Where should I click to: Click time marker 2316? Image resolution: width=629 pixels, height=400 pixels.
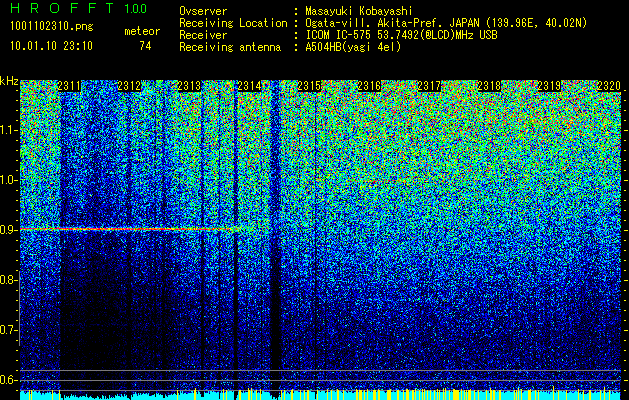pyautogui.click(x=369, y=86)
